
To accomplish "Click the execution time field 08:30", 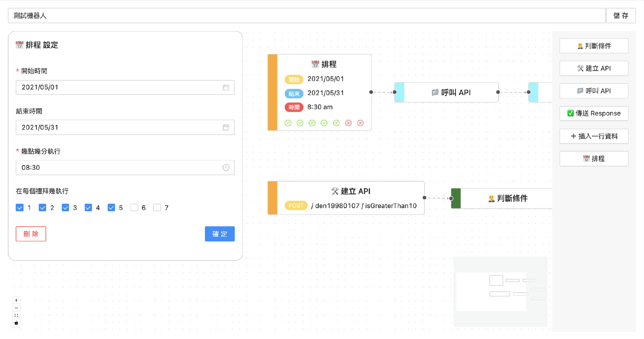I will 125,168.
